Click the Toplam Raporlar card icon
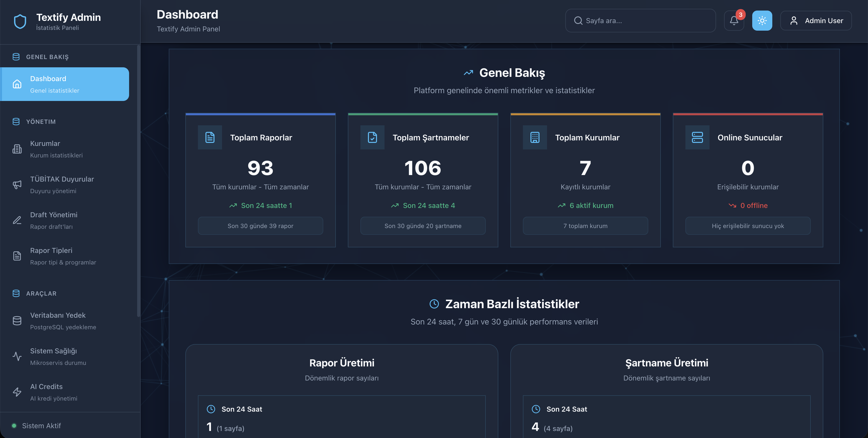This screenshot has width=868, height=438. [x=209, y=137]
